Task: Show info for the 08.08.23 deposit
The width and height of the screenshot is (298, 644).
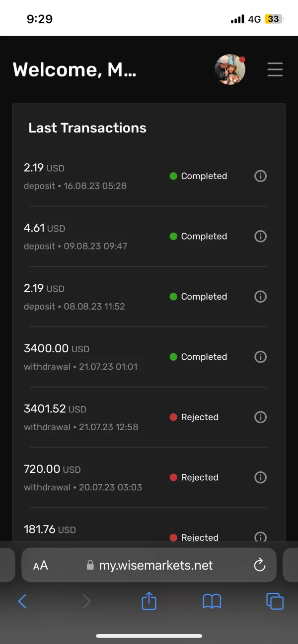Action: coord(260,297)
